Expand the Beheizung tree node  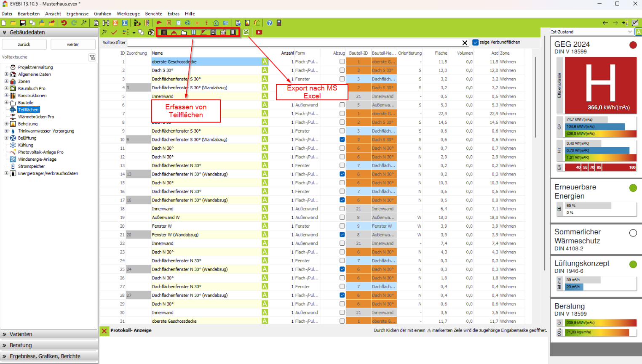click(6, 124)
